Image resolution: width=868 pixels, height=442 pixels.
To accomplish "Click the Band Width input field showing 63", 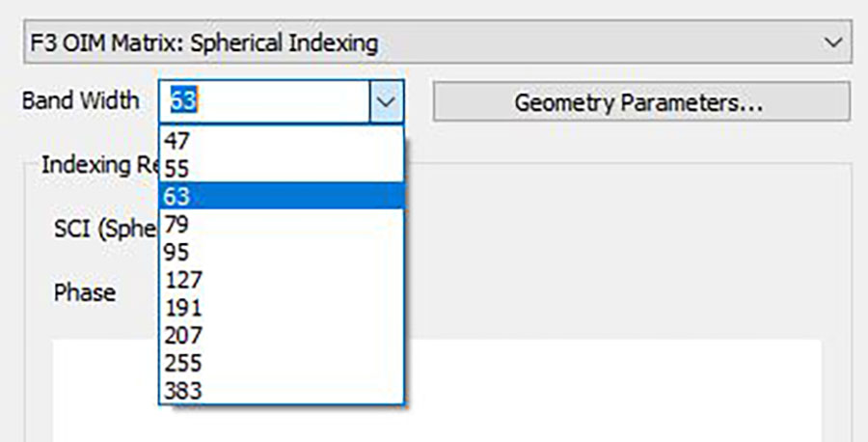I will pyautogui.click(x=264, y=101).
